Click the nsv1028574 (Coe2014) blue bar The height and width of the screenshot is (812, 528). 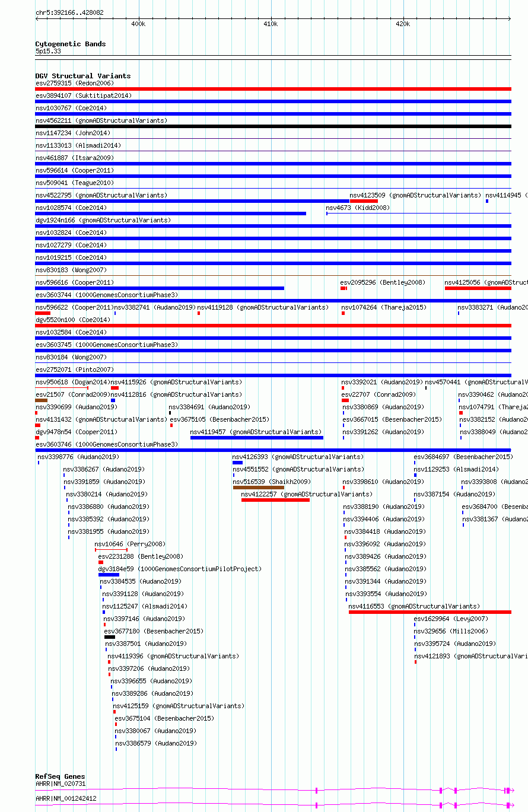click(171, 214)
